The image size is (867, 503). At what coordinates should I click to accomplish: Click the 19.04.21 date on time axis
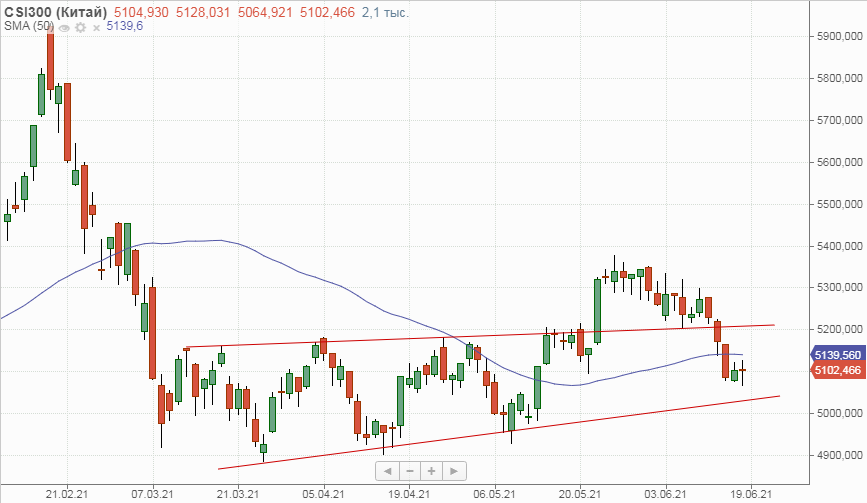click(x=409, y=494)
